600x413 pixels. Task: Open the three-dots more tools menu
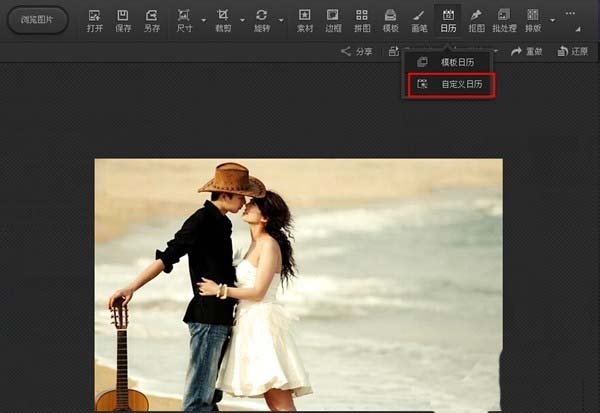[x=570, y=13]
